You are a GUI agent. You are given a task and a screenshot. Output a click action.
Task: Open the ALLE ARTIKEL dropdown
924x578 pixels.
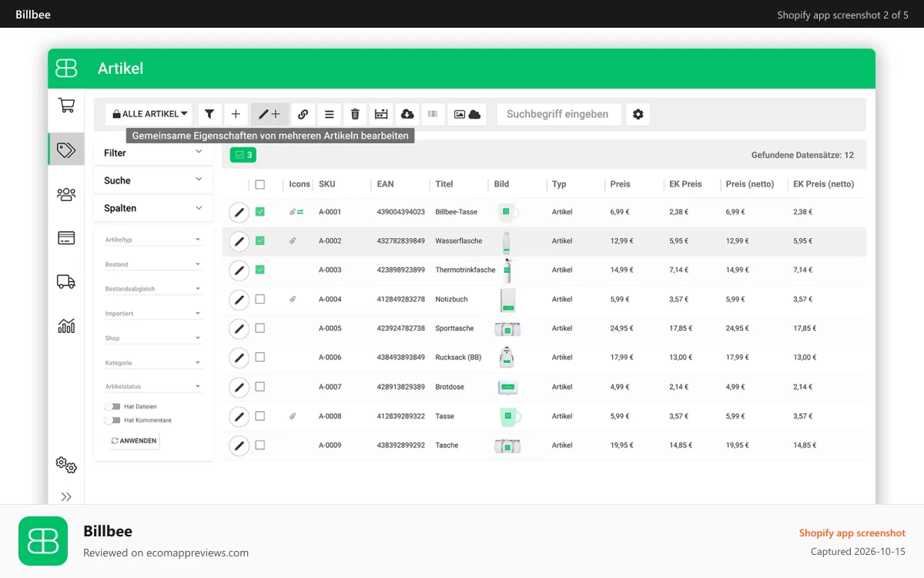click(149, 114)
